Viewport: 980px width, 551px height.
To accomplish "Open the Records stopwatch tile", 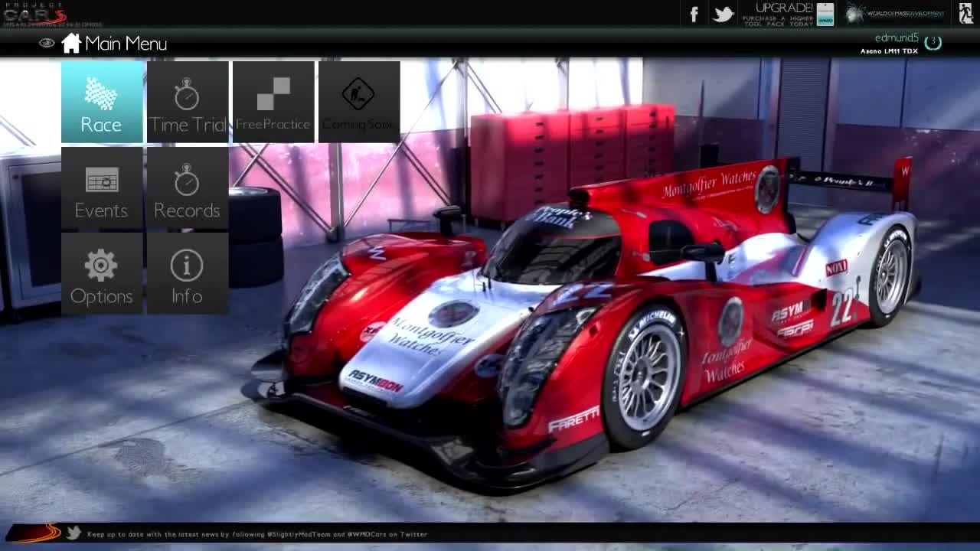I will tap(188, 187).
